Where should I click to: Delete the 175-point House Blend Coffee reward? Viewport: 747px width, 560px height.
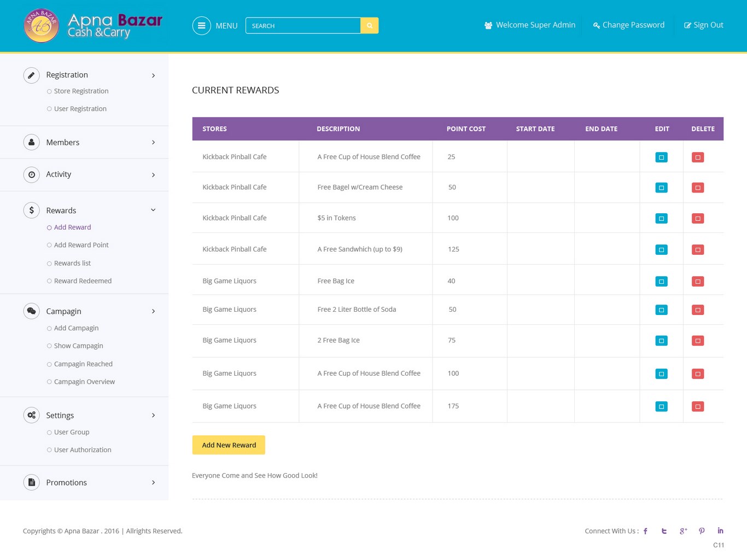click(x=697, y=406)
